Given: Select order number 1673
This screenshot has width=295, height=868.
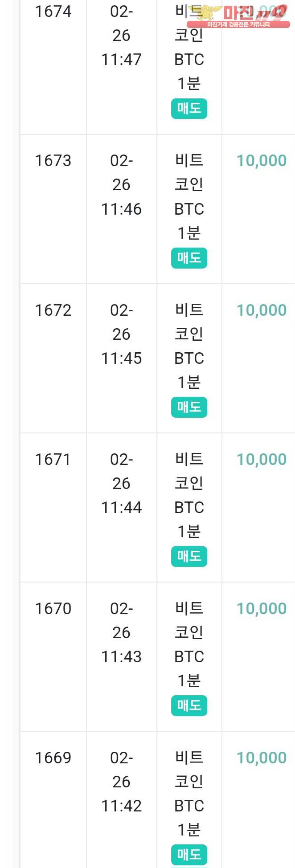Looking at the screenshot, I should tap(53, 161).
